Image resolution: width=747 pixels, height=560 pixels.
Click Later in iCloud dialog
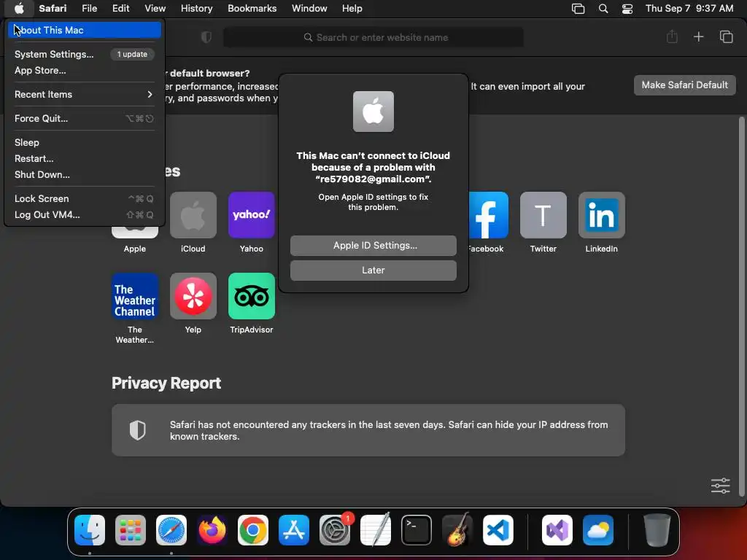tap(373, 270)
